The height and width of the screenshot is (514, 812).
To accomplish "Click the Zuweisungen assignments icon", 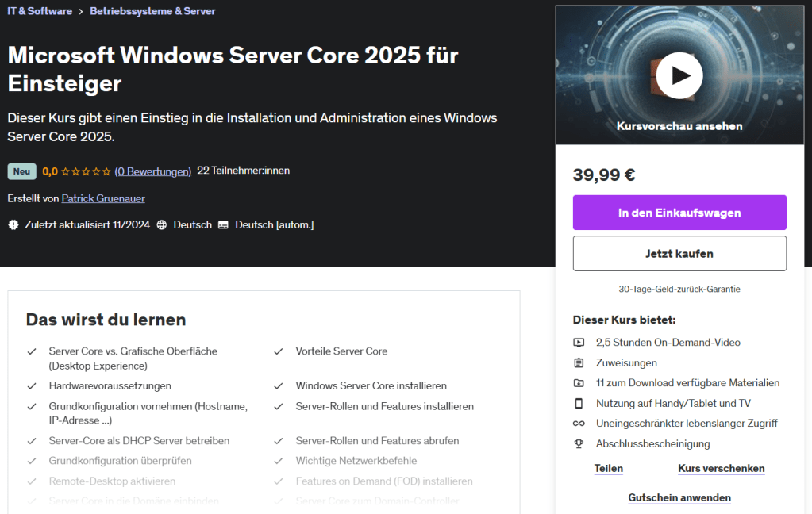I will tap(579, 362).
